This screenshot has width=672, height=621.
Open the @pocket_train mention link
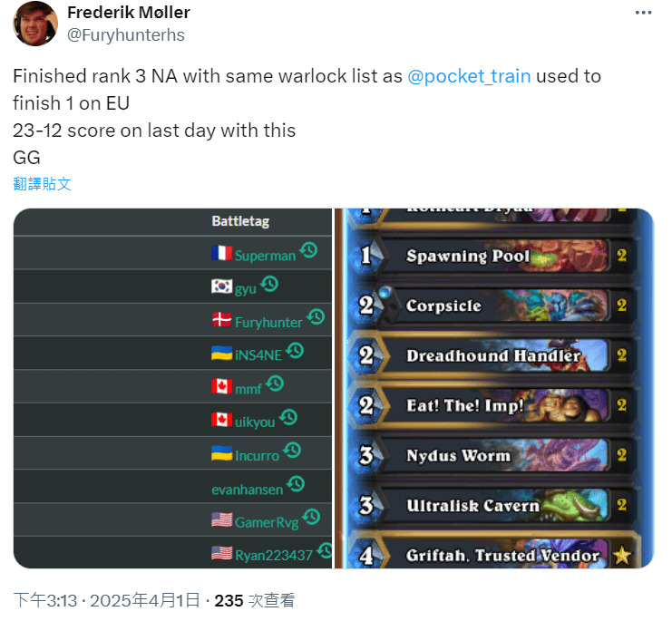point(468,76)
